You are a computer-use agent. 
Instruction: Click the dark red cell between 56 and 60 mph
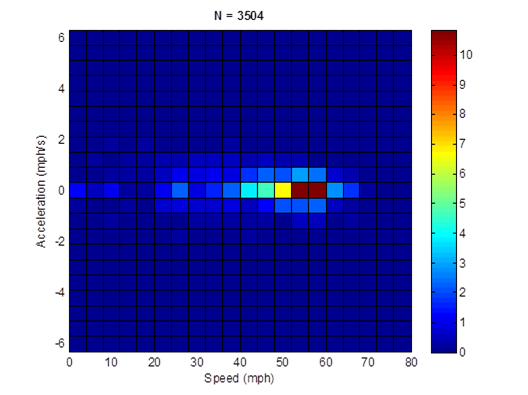tap(317, 190)
